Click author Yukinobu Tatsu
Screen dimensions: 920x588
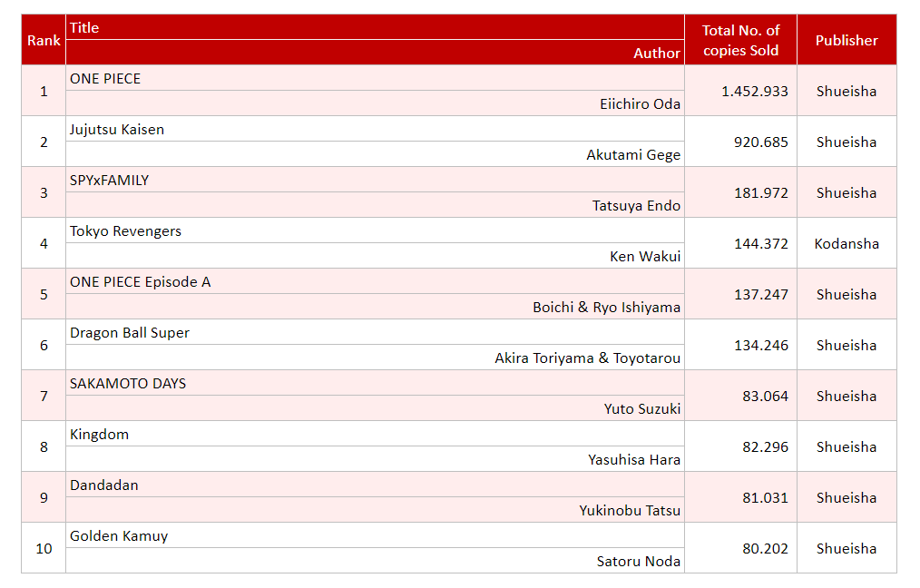[x=630, y=511]
